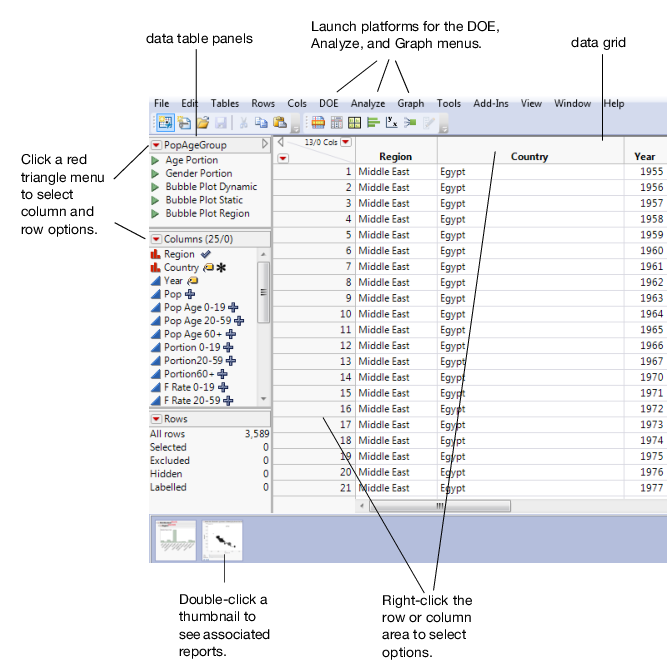The height and width of the screenshot is (664, 669).
Task: Open the Graph menu
Action: [410, 104]
